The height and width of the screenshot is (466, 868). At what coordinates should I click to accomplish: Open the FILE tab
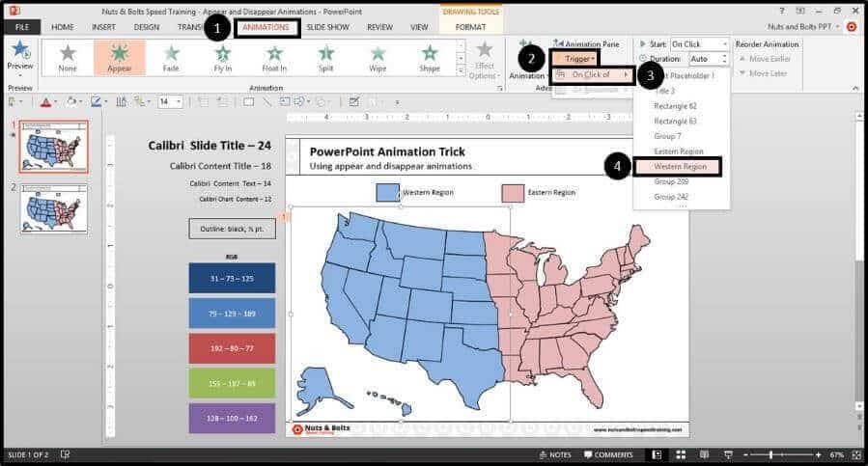coord(22,27)
